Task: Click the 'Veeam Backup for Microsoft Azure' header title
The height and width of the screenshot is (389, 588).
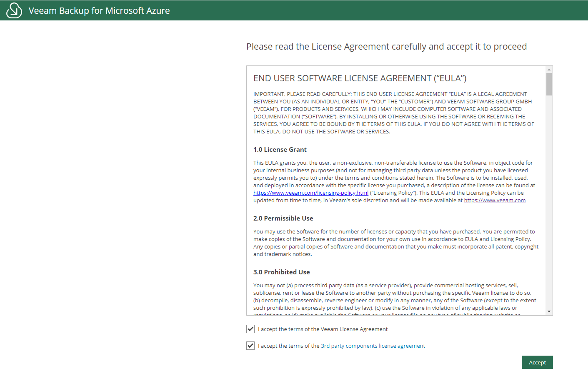Action: point(99,10)
